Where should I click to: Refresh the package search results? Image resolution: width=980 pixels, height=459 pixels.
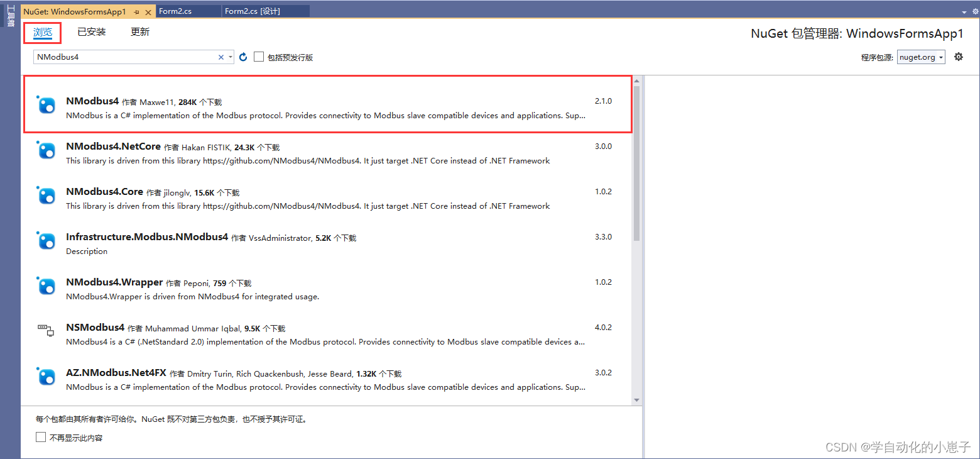click(243, 57)
